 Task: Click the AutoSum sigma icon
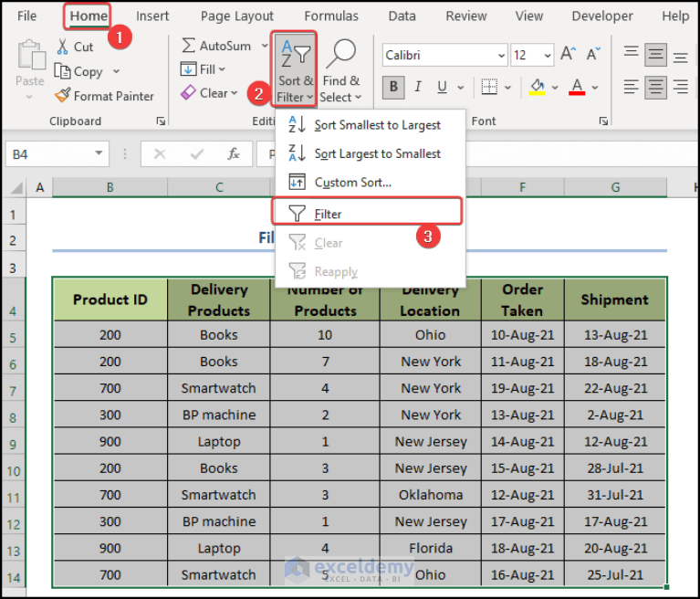pos(188,46)
